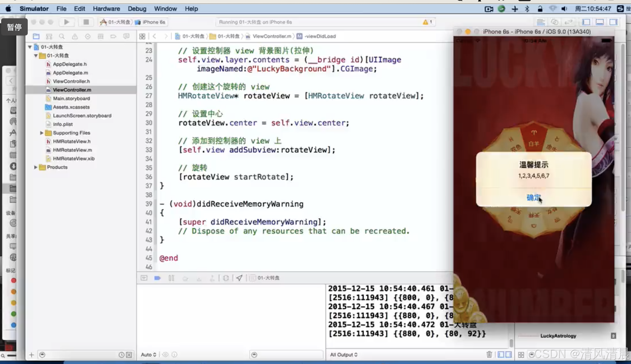Open the 01-大转盘 scheme selector
This screenshot has width=631, height=364.
116,22
